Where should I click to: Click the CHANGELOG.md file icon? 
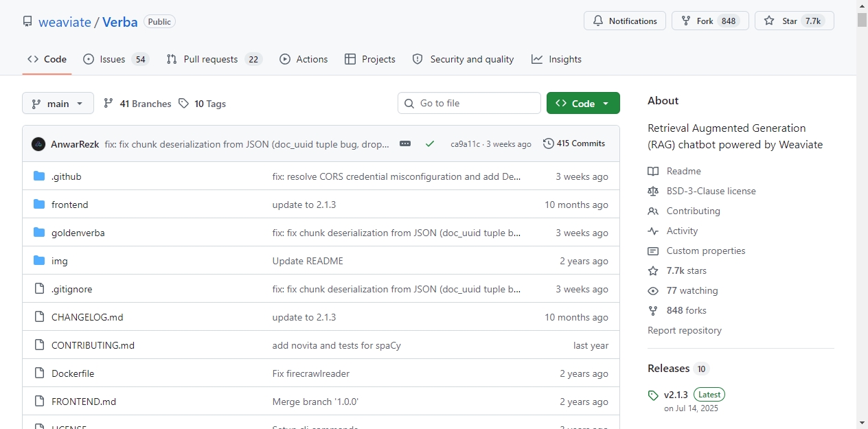(39, 317)
